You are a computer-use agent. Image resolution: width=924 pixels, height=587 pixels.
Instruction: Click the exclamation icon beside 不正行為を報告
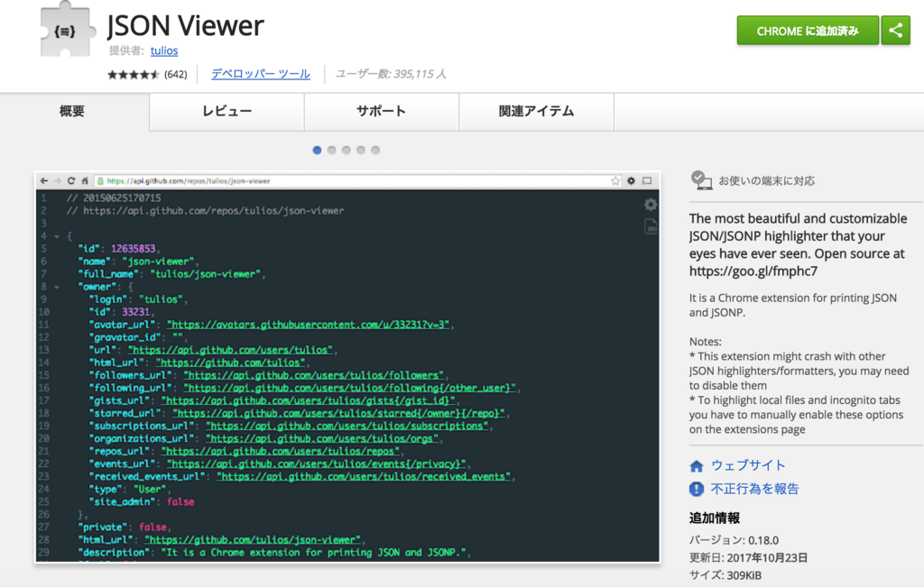click(697, 489)
